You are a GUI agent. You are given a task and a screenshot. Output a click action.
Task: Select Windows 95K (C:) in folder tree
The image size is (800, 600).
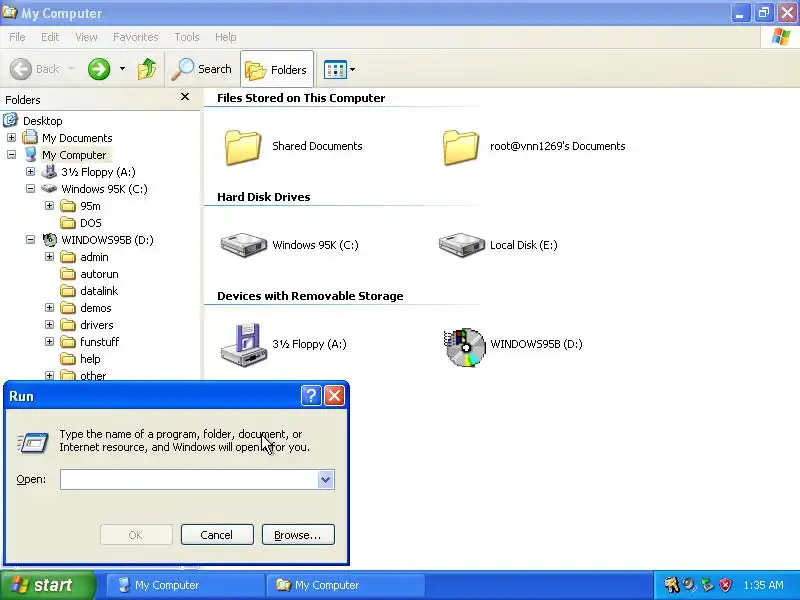click(105, 189)
